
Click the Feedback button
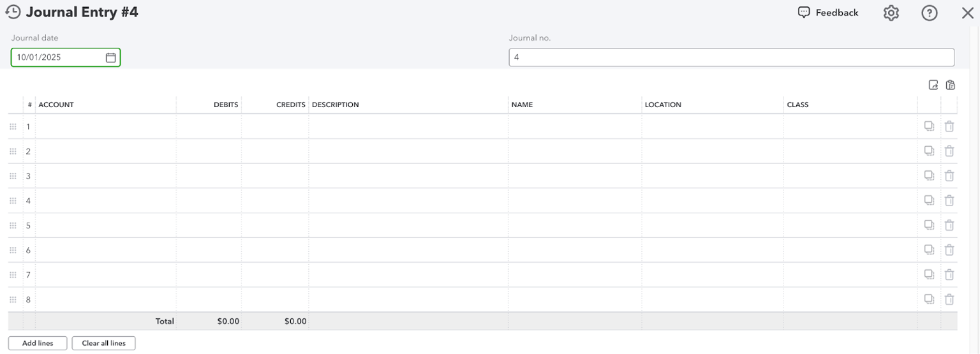(x=828, y=13)
